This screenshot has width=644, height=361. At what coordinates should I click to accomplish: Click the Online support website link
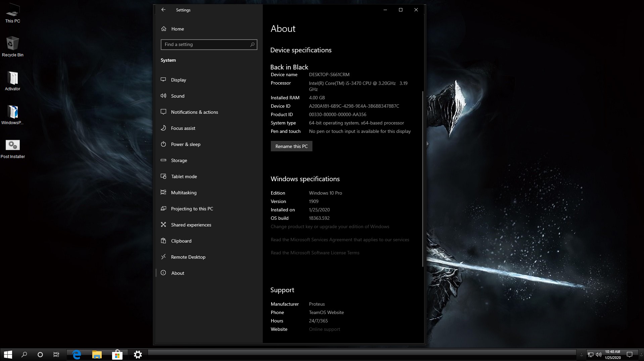tap(325, 329)
